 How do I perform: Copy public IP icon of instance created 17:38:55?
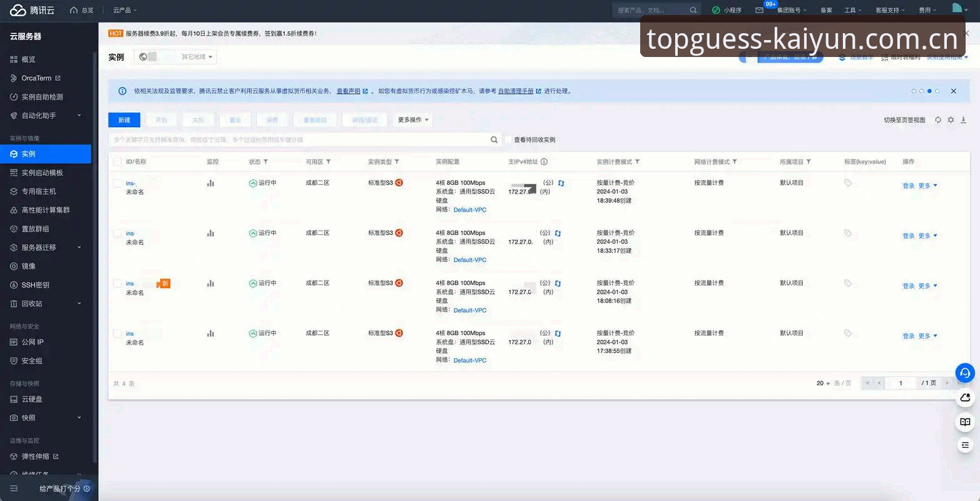(x=558, y=333)
